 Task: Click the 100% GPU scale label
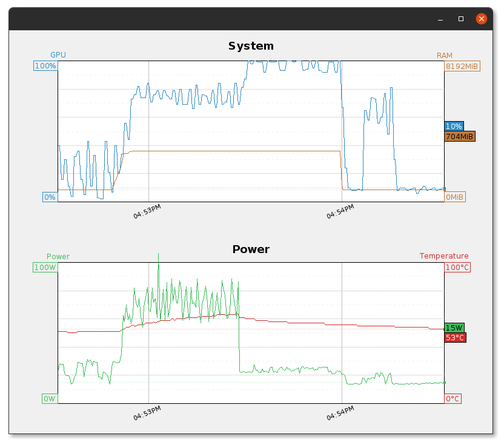(45, 66)
